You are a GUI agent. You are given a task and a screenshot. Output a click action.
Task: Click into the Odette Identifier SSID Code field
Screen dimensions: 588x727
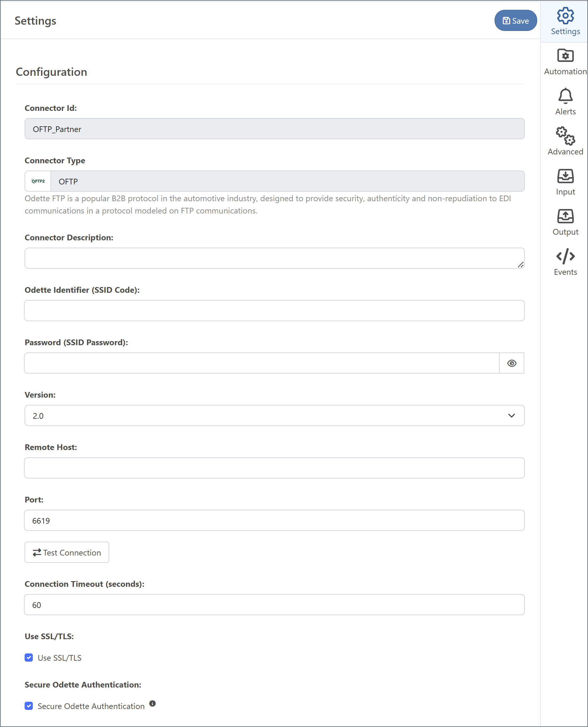(x=274, y=311)
